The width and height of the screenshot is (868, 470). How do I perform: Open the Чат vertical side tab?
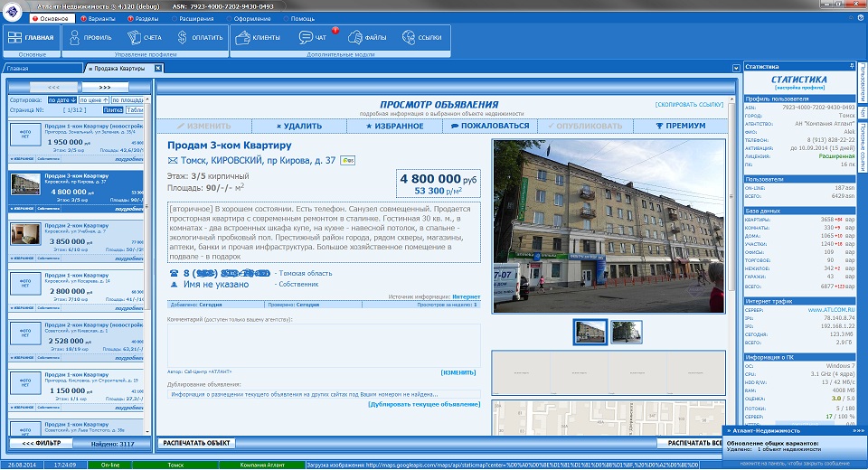click(x=863, y=112)
